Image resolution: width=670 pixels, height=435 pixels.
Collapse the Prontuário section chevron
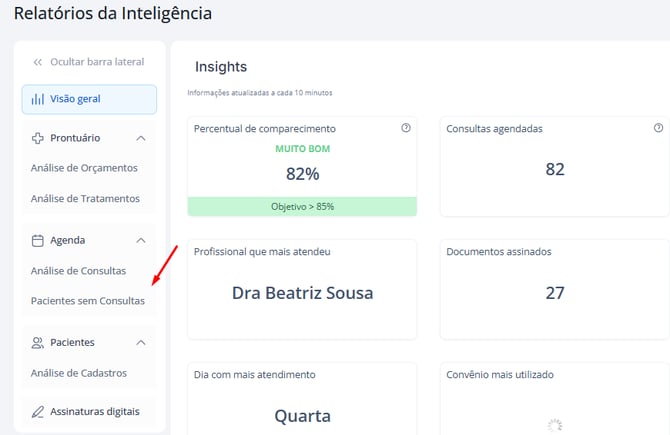tap(141, 138)
